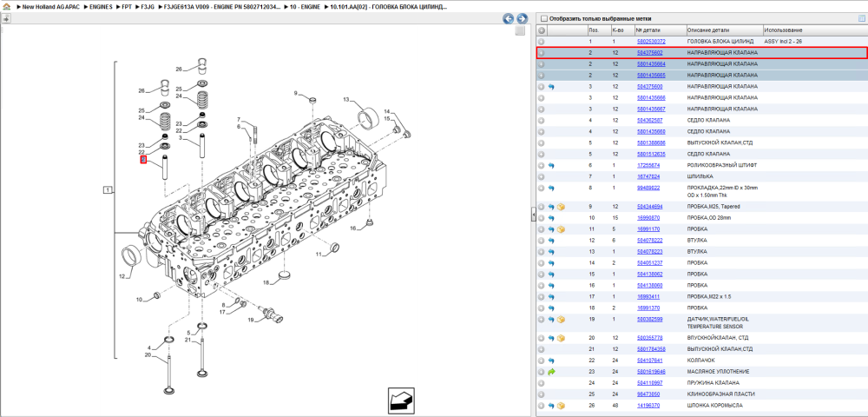Viewport: 868px width, 417px height.
Task: Select callout 12 on the diagram
Action: [122, 275]
